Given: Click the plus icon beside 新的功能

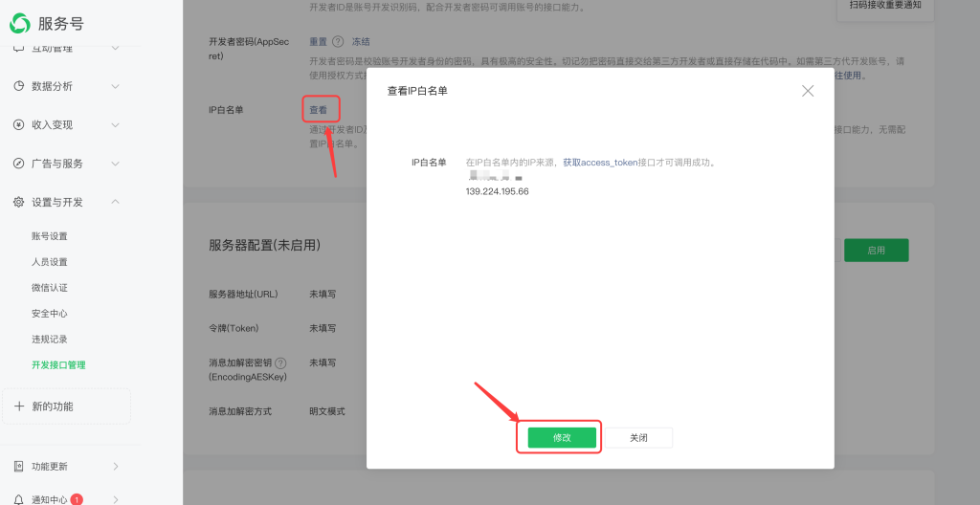Looking at the screenshot, I should tap(19, 406).
